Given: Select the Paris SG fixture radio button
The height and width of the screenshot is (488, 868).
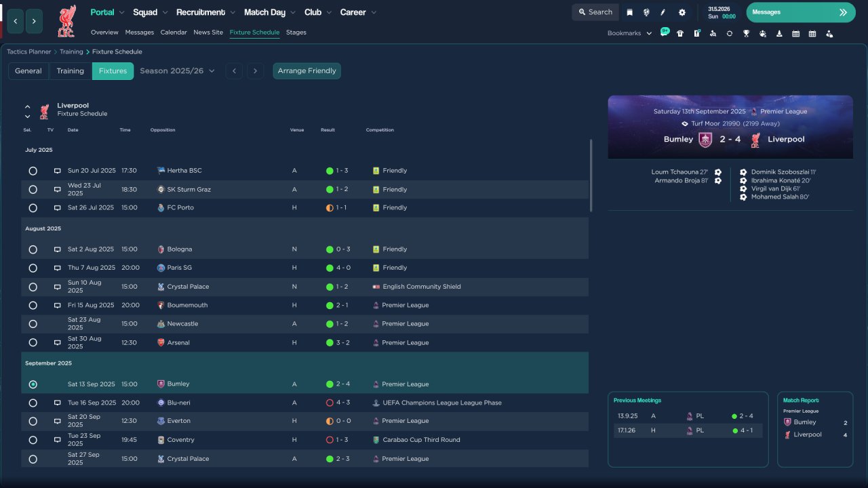Looking at the screenshot, I should click(x=33, y=268).
